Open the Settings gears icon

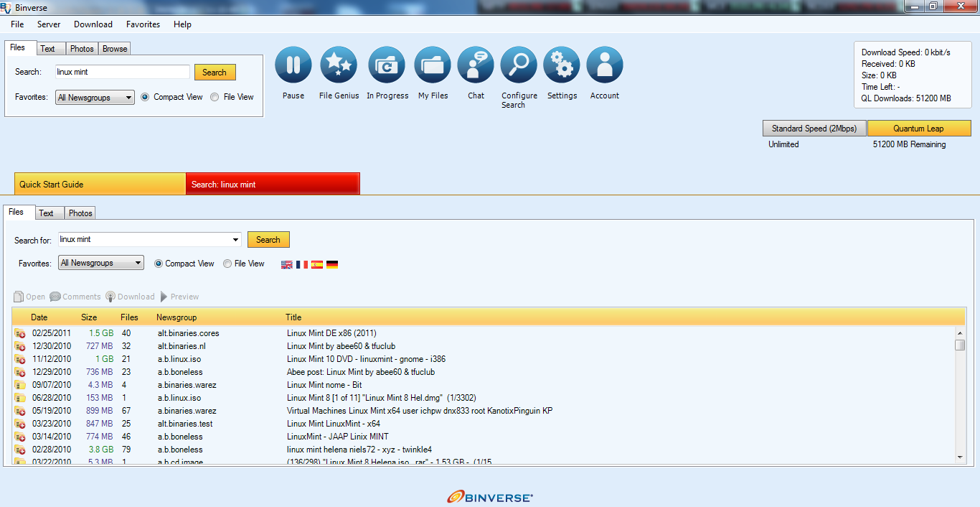pyautogui.click(x=562, y=65)
